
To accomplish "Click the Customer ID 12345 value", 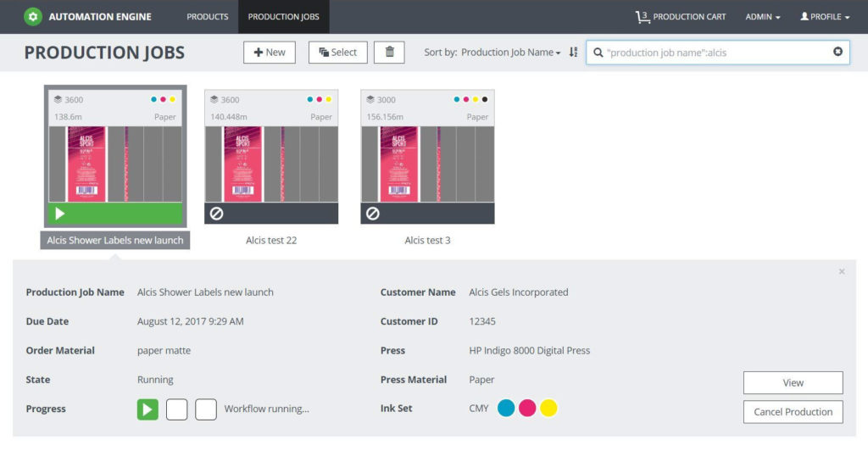I will click(x=482, y=321).
